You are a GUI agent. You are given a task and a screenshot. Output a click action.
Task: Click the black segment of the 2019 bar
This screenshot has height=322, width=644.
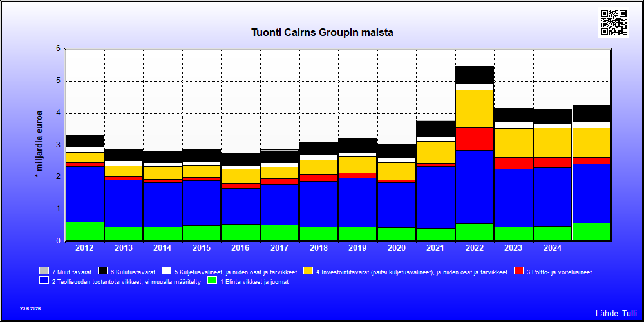click(x=357, y=145)
